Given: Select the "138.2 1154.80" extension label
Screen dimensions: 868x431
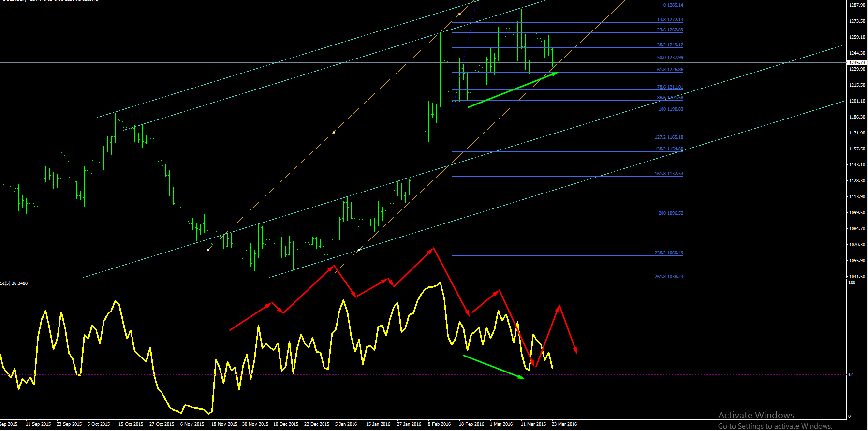Looking at the screenshot, I should [669, 149].
